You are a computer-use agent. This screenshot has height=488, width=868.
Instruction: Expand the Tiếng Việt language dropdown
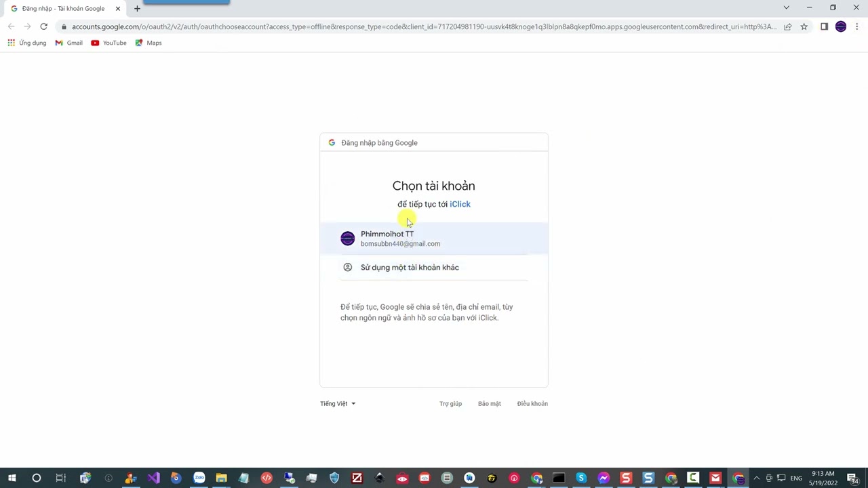pyautogui.click(x=338, y=404)
